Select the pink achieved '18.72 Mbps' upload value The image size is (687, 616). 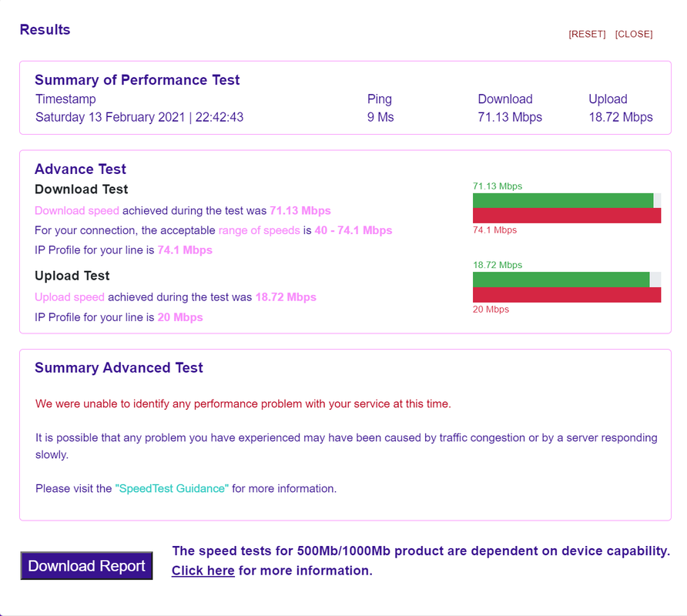(x=286, y=297)
